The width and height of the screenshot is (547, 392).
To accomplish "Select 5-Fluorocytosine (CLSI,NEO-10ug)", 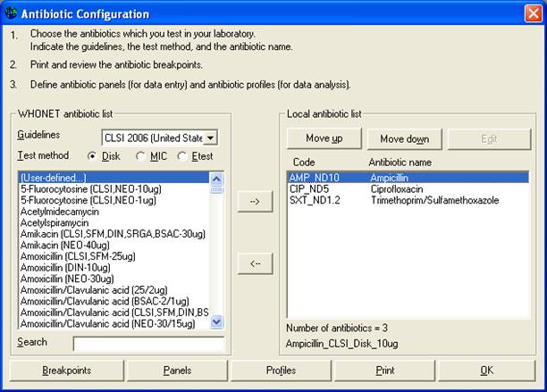I will tap(114, 189).
